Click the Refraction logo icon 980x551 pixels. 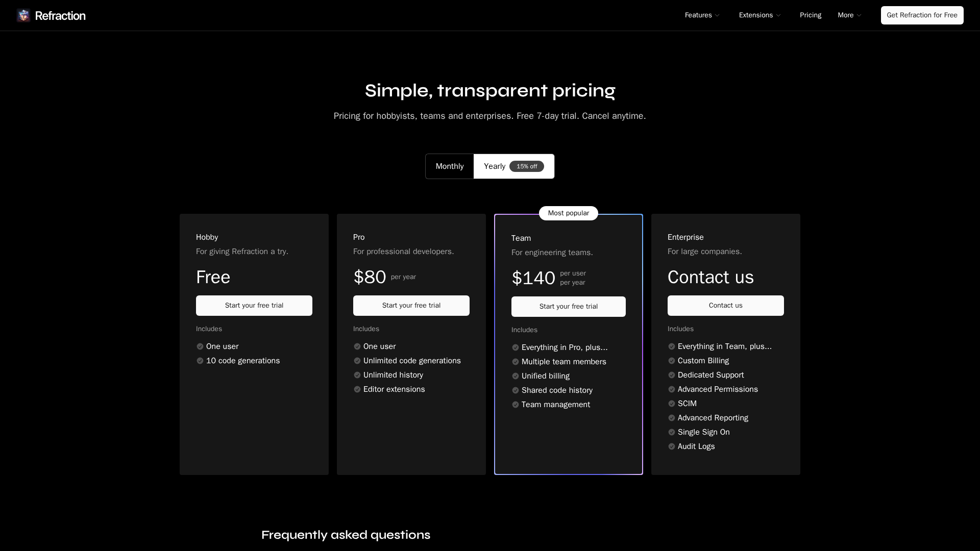click(23, 15)
